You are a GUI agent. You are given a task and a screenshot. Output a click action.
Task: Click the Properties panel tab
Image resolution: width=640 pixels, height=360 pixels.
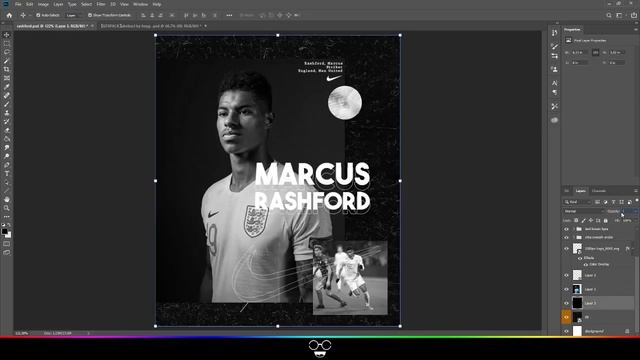point(572,29)
